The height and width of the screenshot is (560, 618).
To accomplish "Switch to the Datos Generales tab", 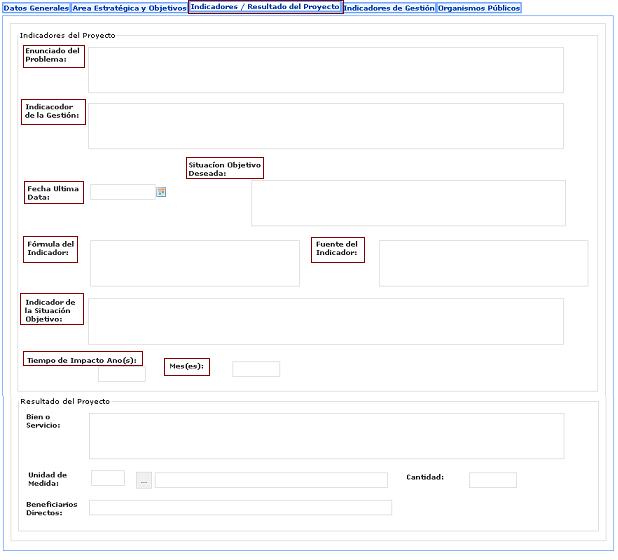I will (35, 8).
